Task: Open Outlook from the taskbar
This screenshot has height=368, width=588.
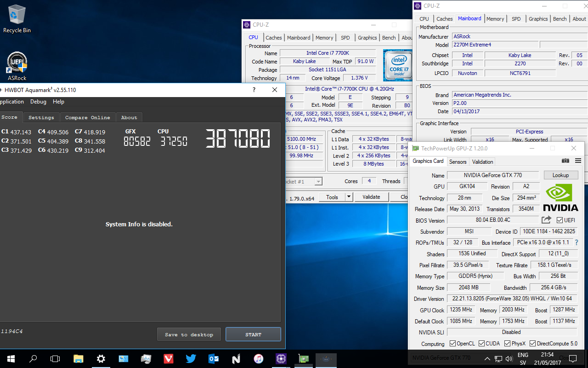Action: pos(214,359)
